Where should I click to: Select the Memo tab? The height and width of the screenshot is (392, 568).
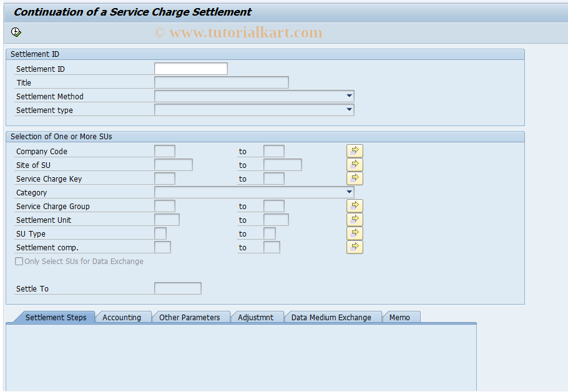(x=399, y=317)
